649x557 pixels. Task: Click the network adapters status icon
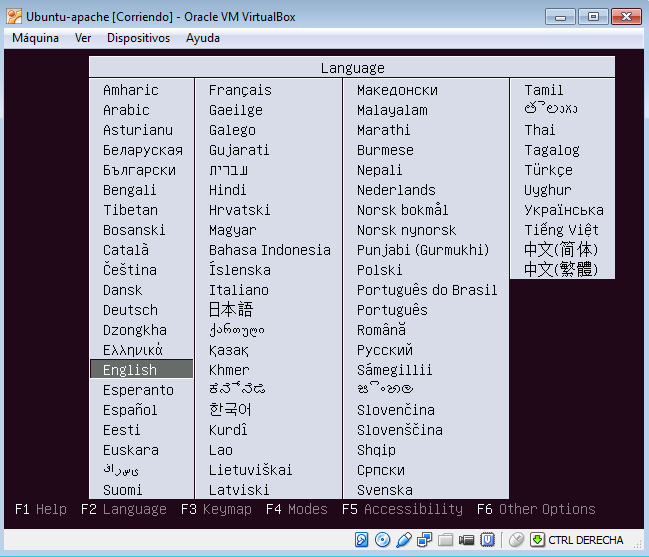pos(424,540)
